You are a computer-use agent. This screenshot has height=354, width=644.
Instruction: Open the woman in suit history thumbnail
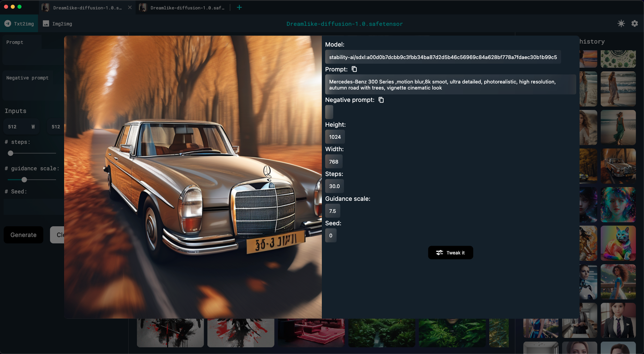coord(618,320)
